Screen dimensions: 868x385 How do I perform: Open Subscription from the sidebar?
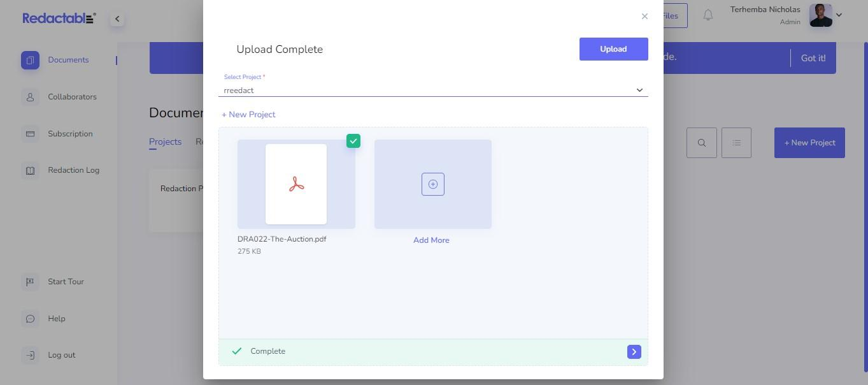click(70, 134)
